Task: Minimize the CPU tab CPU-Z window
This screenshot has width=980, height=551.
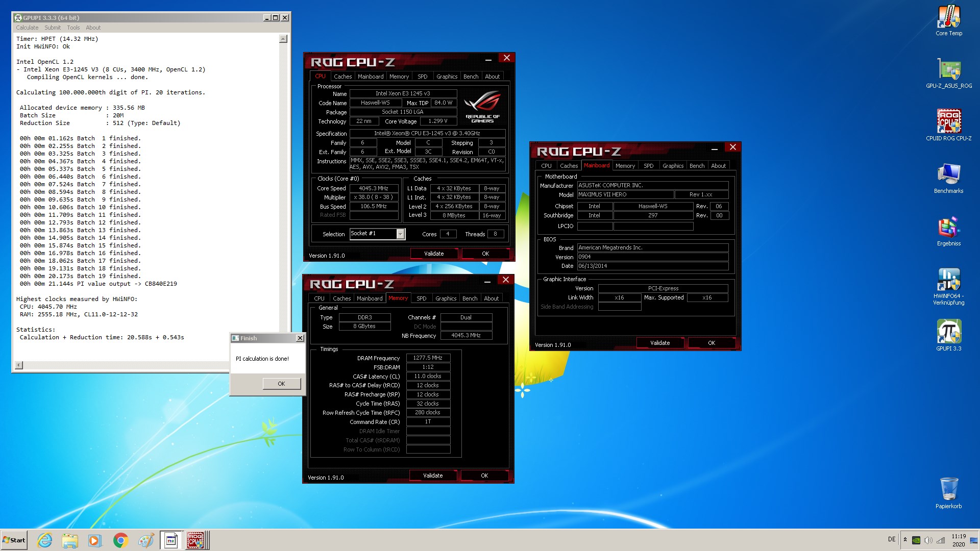Action: 488,59
